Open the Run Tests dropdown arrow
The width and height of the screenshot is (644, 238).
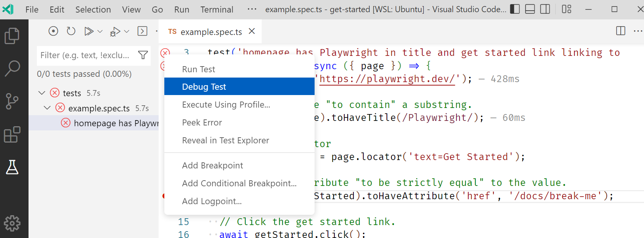tap(100, 32)
